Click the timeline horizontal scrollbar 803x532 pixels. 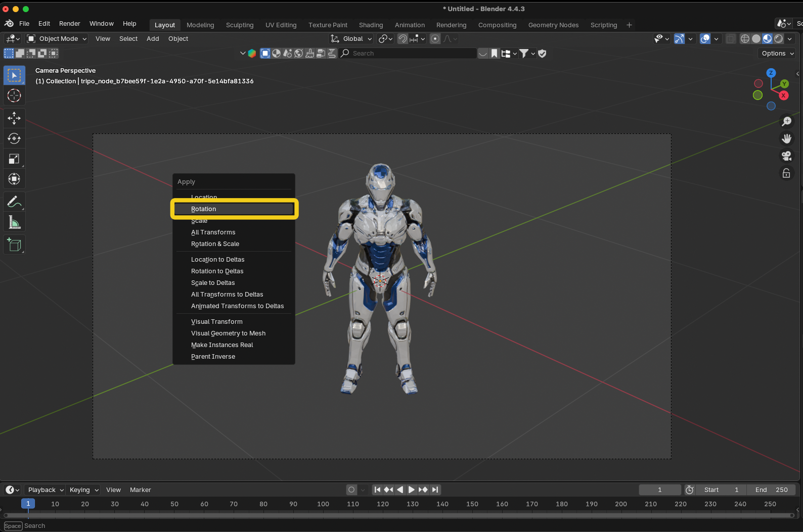398,515
